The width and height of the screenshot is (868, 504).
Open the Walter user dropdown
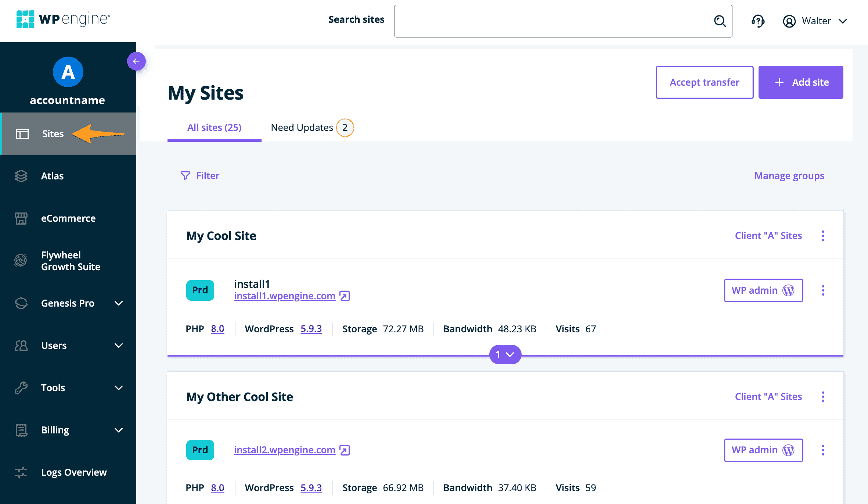(x=815, y=21)
